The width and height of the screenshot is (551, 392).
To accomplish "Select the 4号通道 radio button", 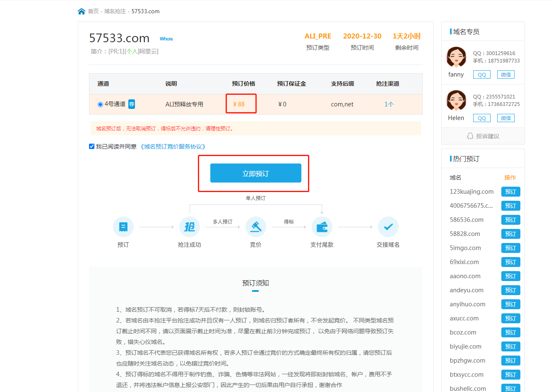I will [x=100, y=104].
